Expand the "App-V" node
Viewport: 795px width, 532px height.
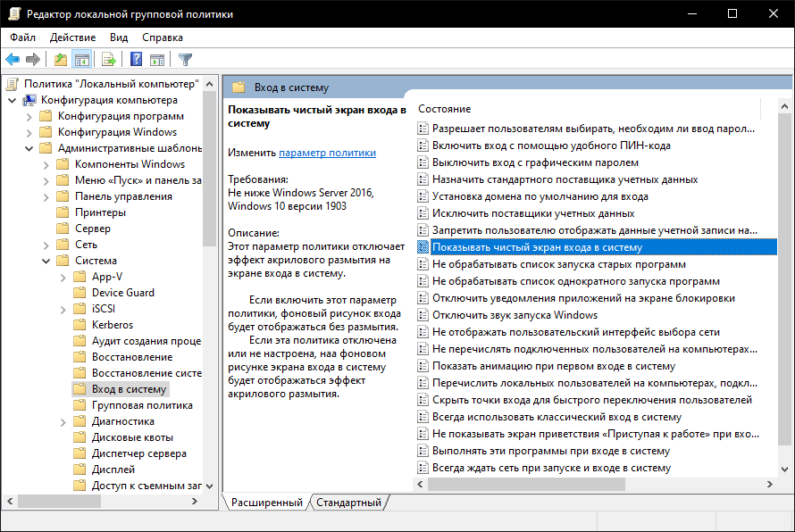tap(63, 277)
